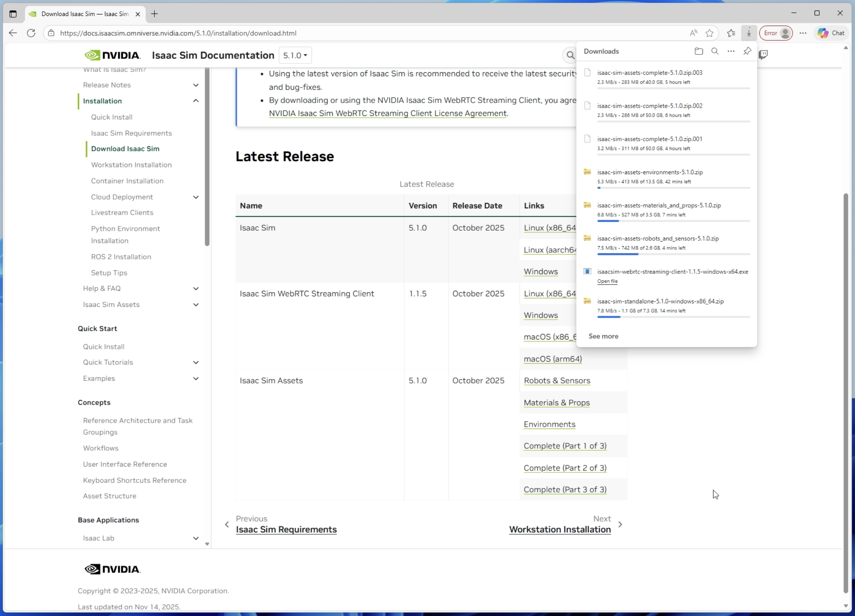Open the downloads folder icon
Image resolution: width=855 pixels, height=616 pixels.
699,51
